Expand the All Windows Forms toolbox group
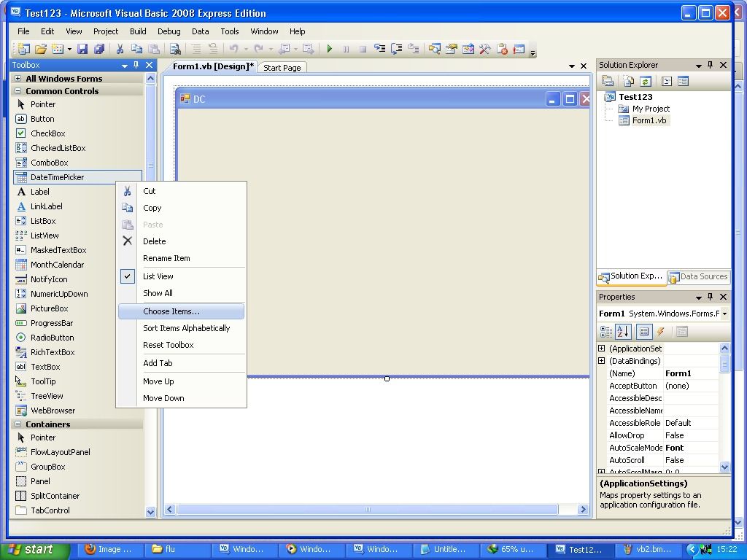747x560 pixels. pyautogui.click(x=18, y=78)
